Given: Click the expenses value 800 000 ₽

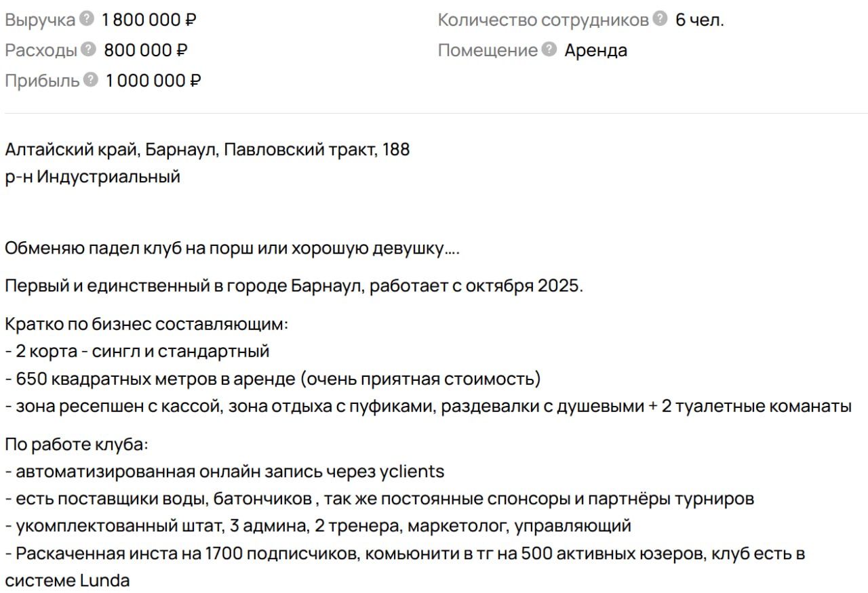Looking at the screenshot, I should (x=145, y=51).
